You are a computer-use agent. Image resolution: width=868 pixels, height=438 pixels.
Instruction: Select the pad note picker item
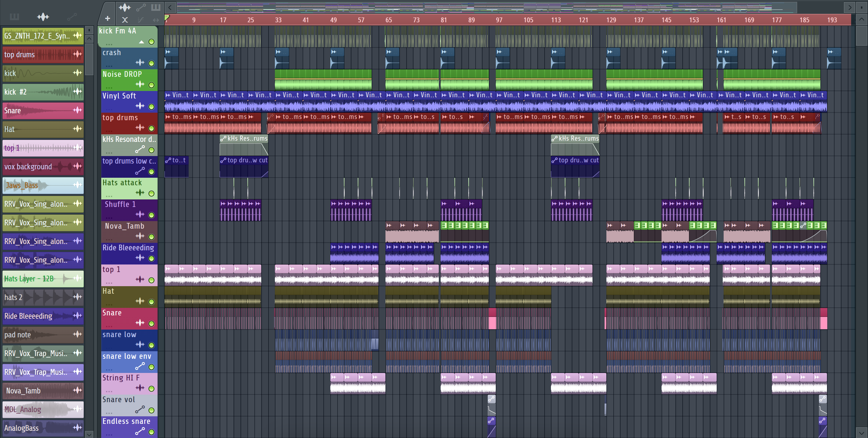43,334
